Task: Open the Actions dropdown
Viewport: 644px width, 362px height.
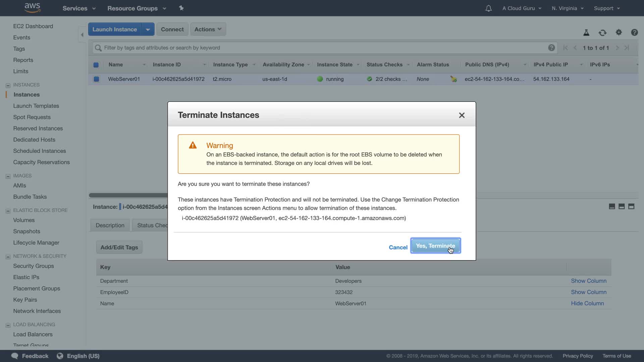Action: pyautogui.click(x=208, y=29)
